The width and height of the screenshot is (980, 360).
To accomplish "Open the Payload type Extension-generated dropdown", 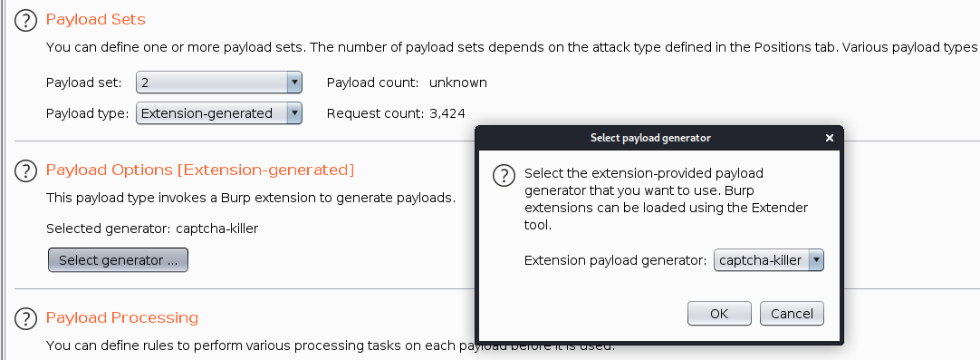I will [x=219, y=113].
